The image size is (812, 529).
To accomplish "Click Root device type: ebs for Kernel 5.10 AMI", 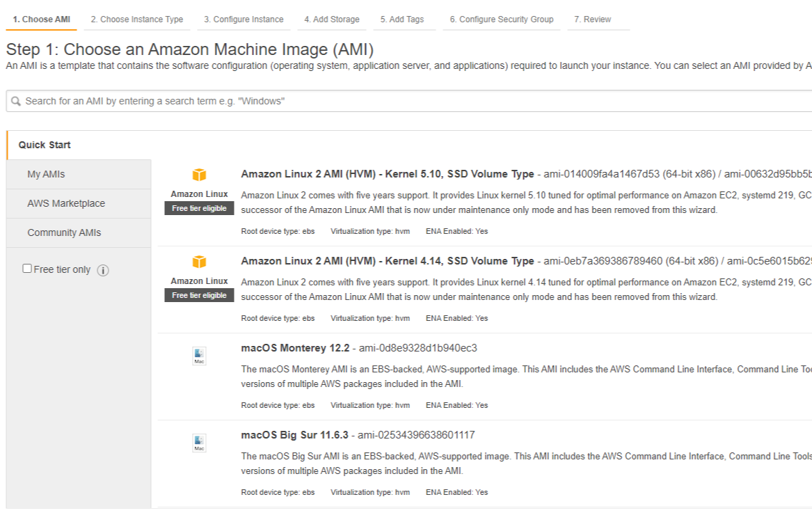I will (278, 231).
